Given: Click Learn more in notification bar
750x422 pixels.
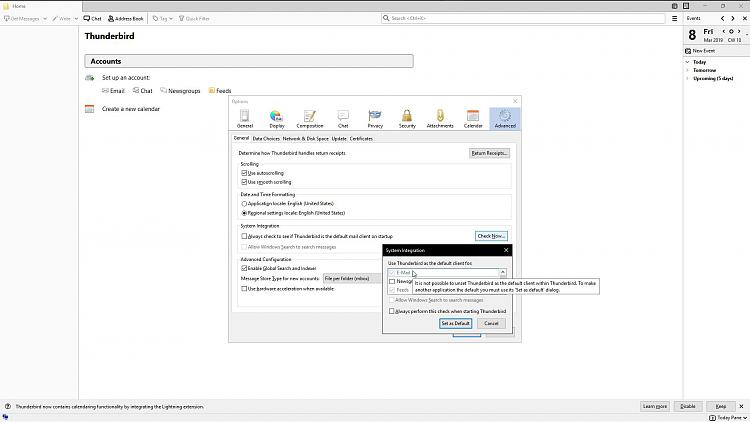Looking at the screenshot, I should (655, 406).
